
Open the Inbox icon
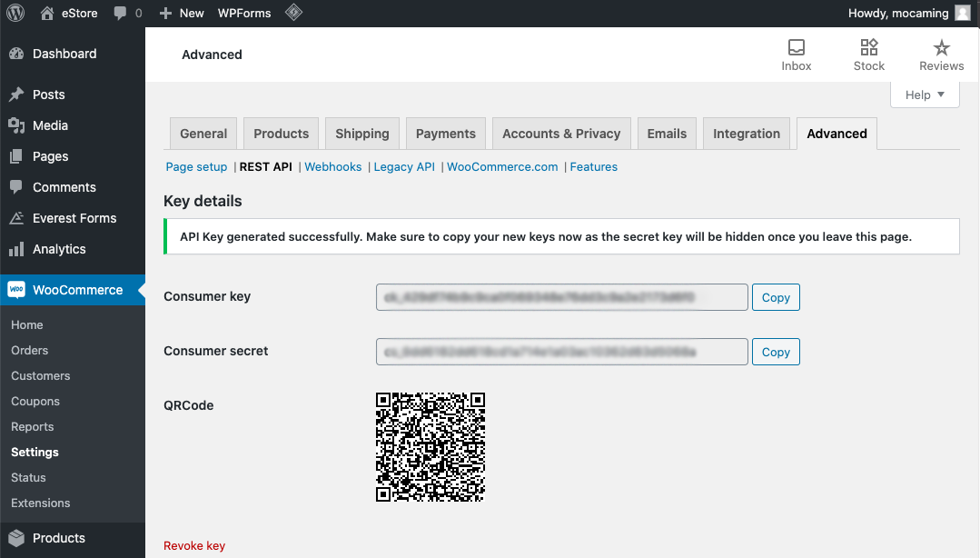pos(797,47)
